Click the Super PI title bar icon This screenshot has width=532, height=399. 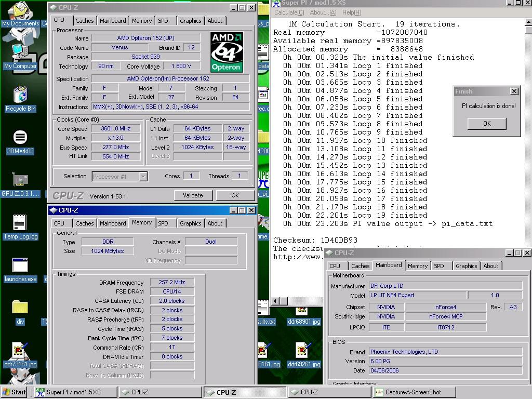pyautogui.click(x=276, y=4)
